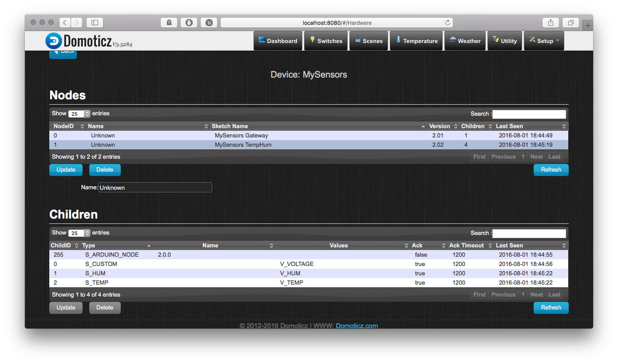Select the S_TEMP child row
This screenshot has height=364, width=618.
[x=309, y=283]
